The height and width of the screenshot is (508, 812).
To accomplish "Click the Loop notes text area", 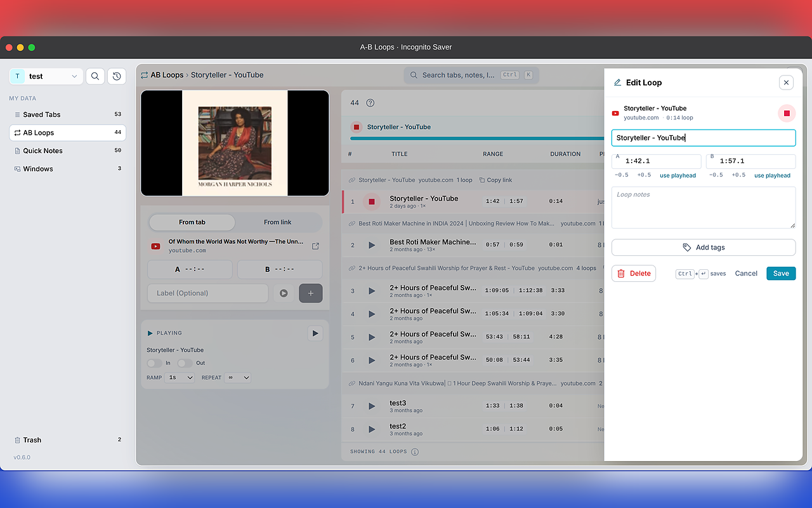I will point(704,208).
